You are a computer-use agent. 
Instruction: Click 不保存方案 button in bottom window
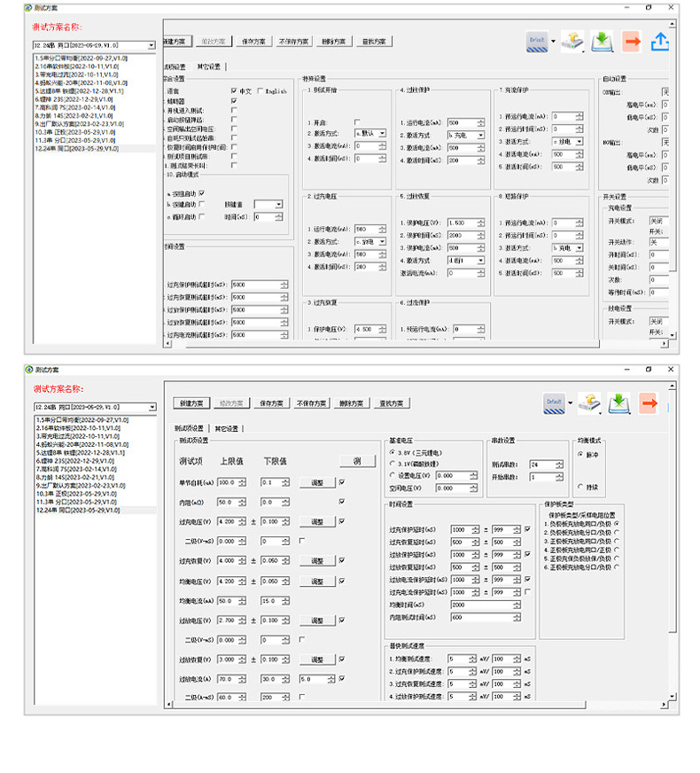311,403
